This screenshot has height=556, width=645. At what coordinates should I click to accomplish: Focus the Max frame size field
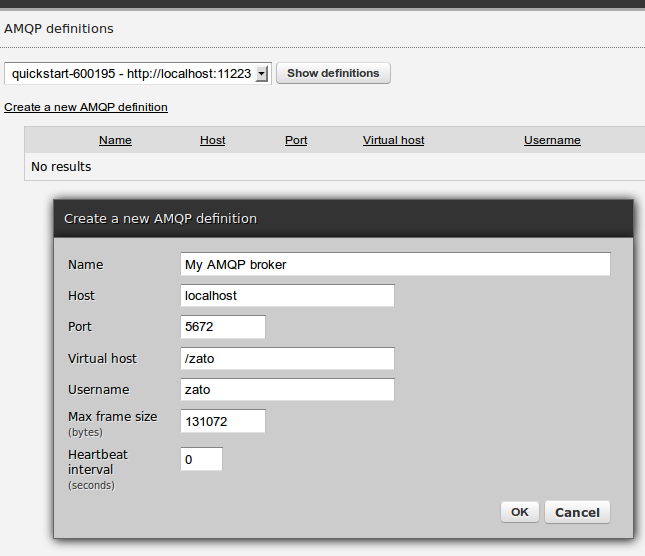[x=223, y=421]
